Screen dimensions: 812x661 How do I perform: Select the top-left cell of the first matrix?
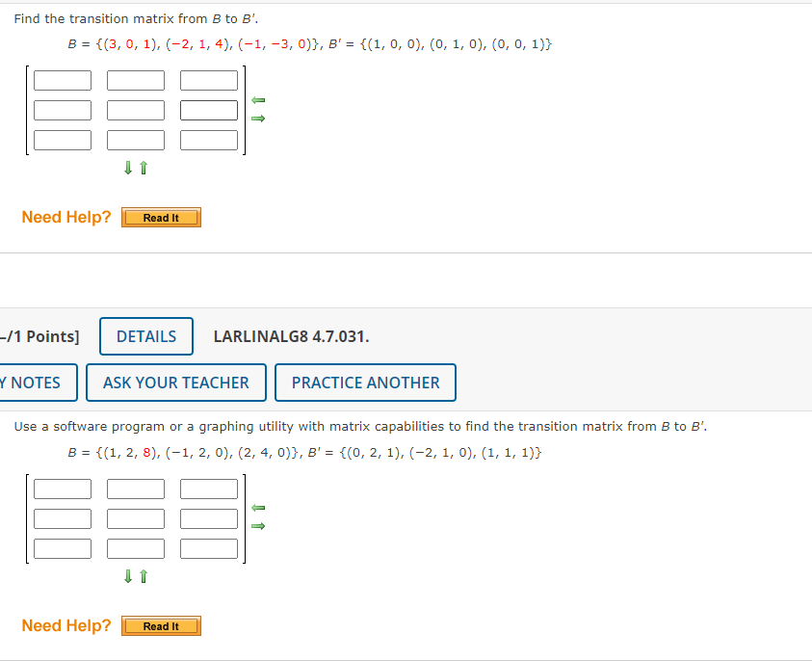pyautogui.click(x=62, y=80)
